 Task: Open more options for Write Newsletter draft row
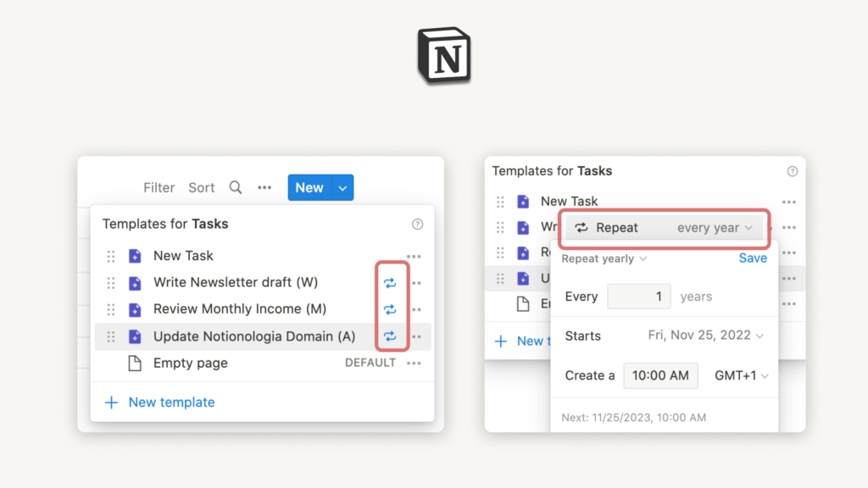point(417,283)
